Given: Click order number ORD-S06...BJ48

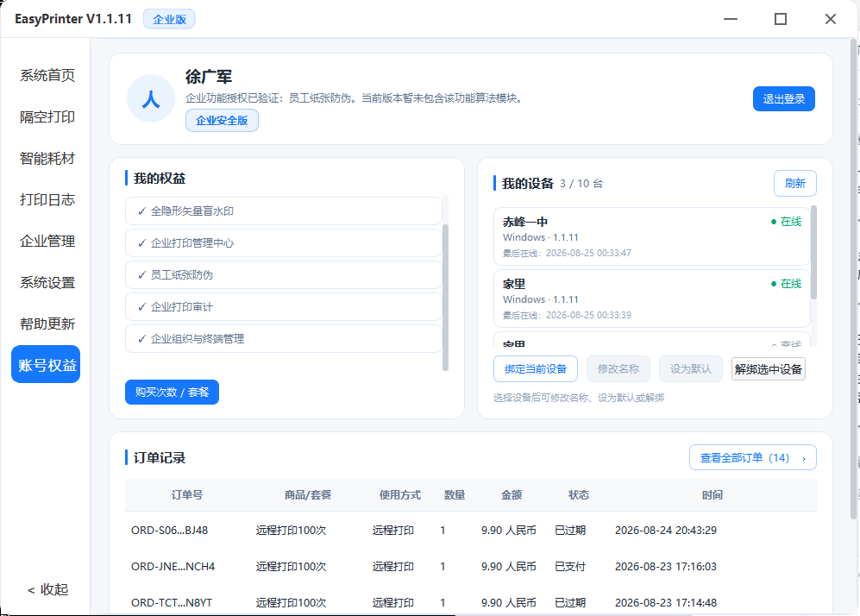Looking at the screenshot, I should (x=169, y=531).
